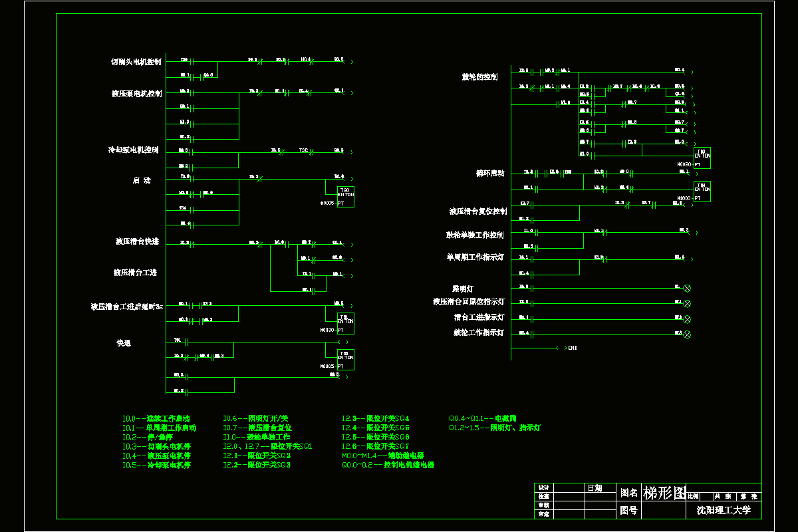Click the 冷却泵电机控制 label
798x532 pixels.
134,150
